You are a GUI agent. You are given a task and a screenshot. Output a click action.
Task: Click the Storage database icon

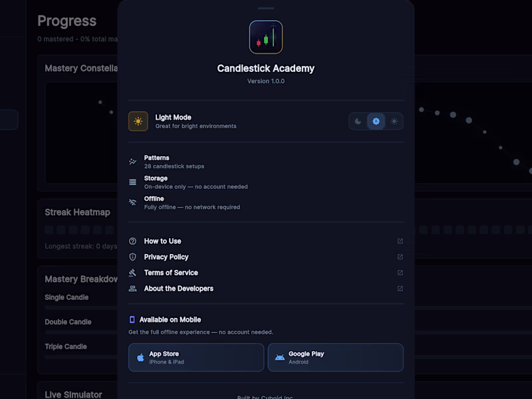[133, 182]
